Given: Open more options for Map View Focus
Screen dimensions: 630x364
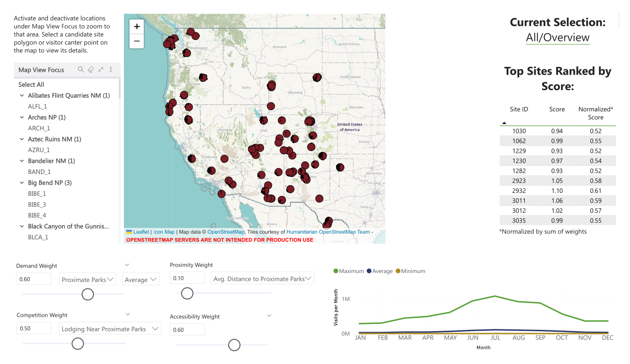Looking at the screenshot, I should click(x=111, y=70).
